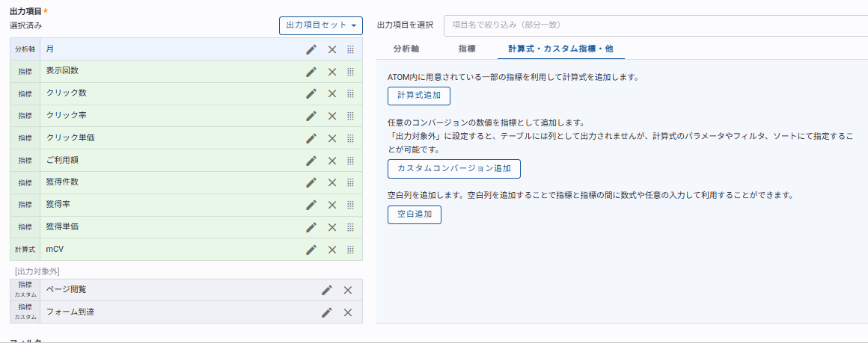Open the 出力項目セット dropdown

click(x=321, y=25)
